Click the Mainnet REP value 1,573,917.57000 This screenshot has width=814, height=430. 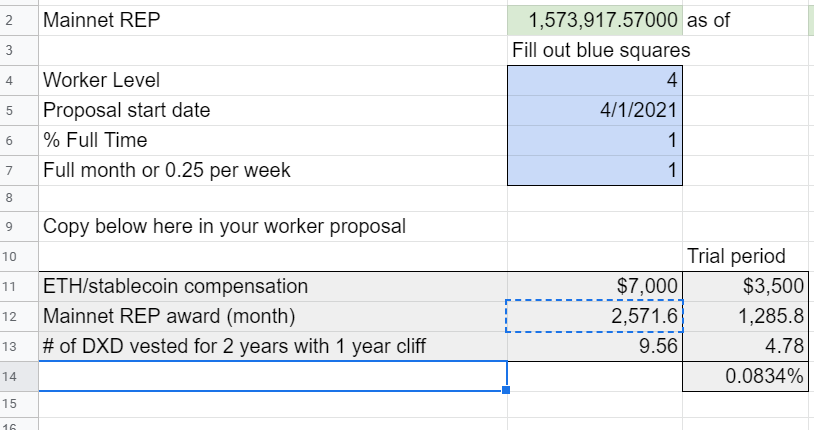click(595, 20)
